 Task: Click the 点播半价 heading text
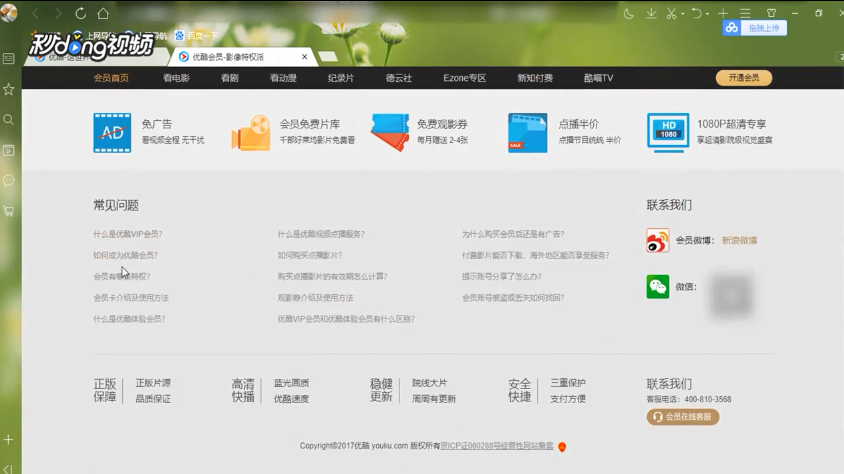pos(579,124)
